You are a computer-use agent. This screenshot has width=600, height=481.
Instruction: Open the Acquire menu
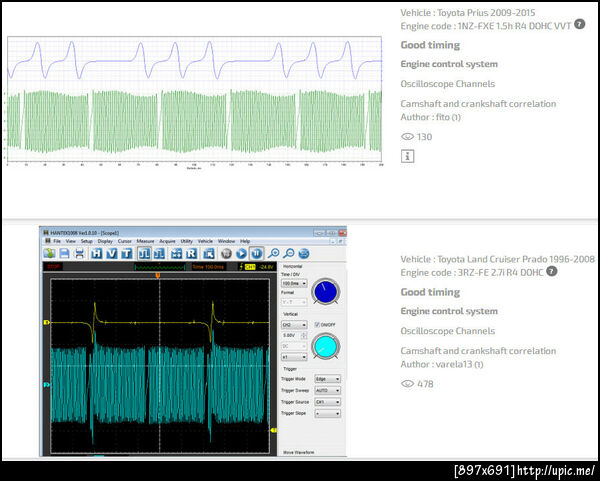(x=167, y=241)
